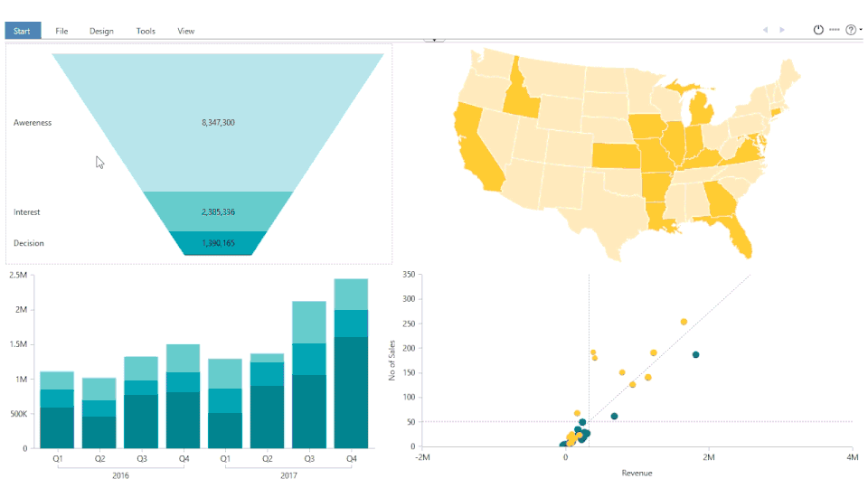The image size is (868, 488).
Task: Click the 4M label on Revenue axis
Action: pos(852,457)
